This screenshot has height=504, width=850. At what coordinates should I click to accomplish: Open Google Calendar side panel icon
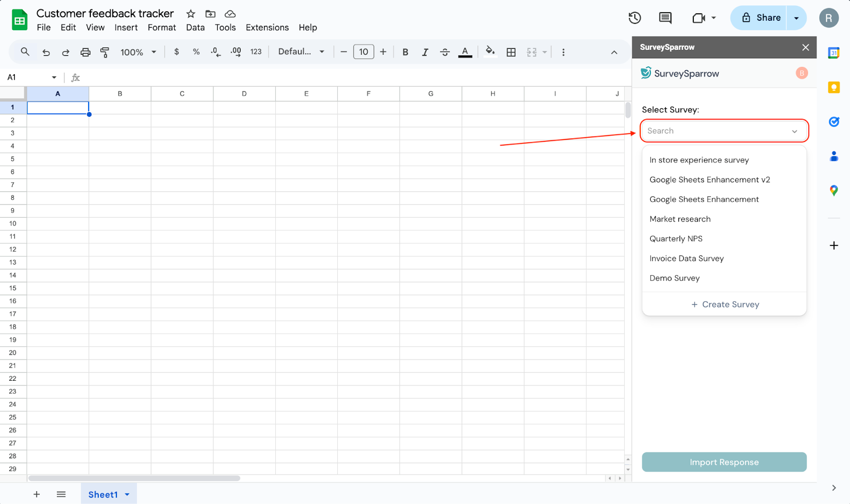[834, 53]
